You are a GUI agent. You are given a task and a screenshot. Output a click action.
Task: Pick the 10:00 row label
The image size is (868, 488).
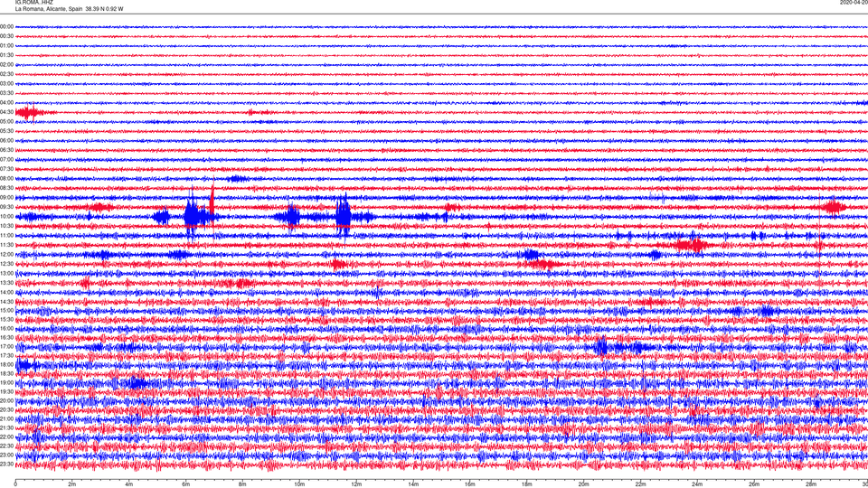[6, 216]
